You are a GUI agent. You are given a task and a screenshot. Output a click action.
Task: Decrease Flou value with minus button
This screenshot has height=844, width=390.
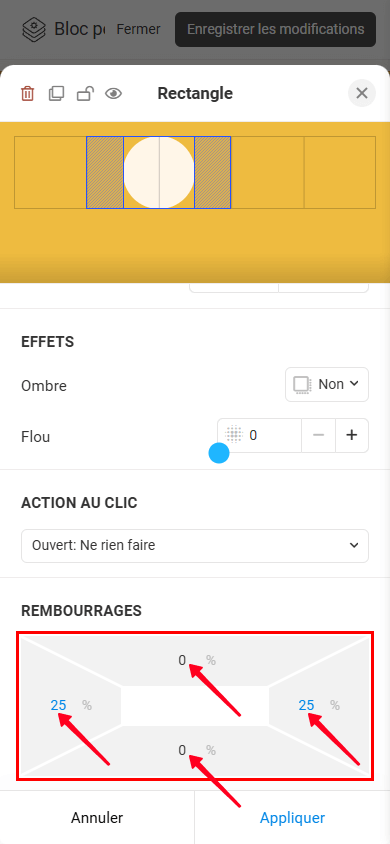318,435
